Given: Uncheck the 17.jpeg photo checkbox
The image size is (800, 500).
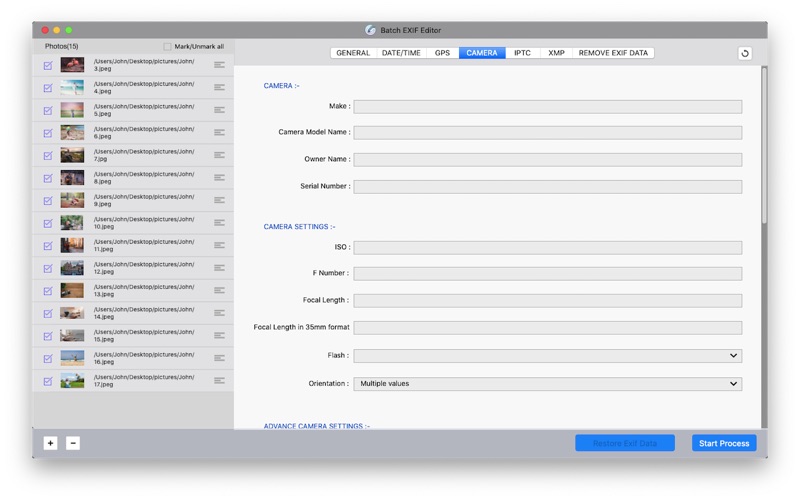Looking at the screenshot, I should [48, 381].
